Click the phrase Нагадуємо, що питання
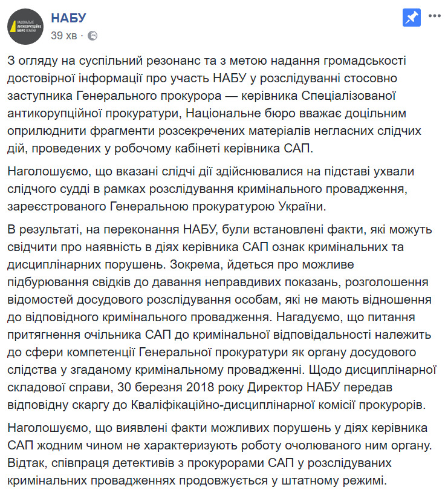448x493 pixels. [x=346, y=317]
